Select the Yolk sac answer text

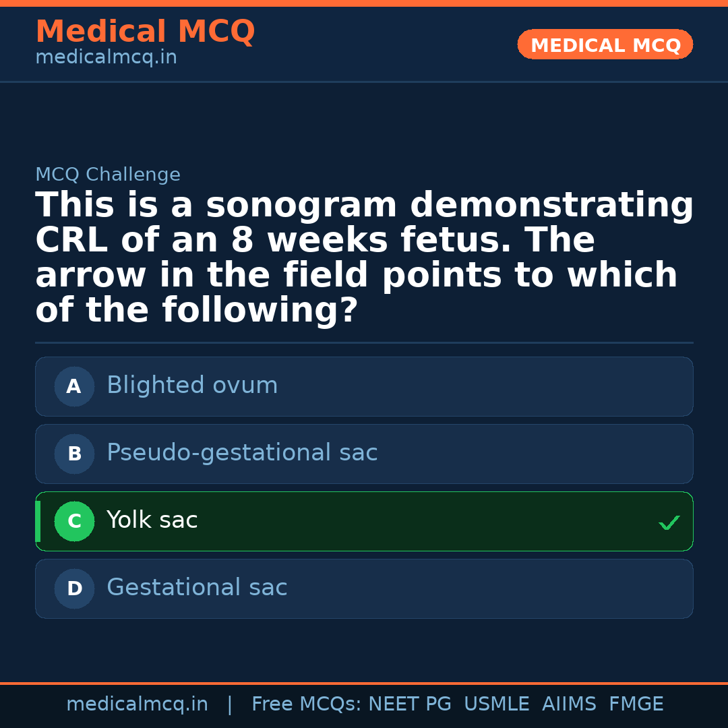click(152, 520)
